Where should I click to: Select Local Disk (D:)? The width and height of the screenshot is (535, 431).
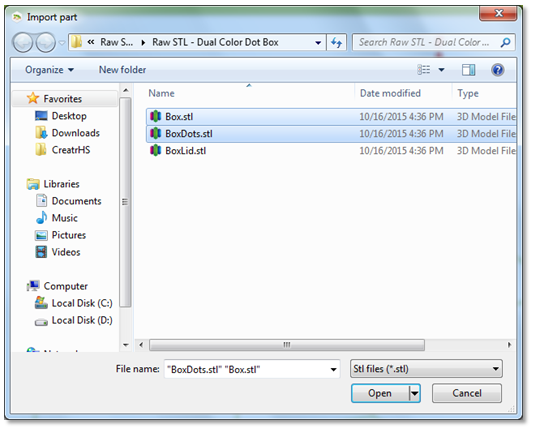coord(82,320)
